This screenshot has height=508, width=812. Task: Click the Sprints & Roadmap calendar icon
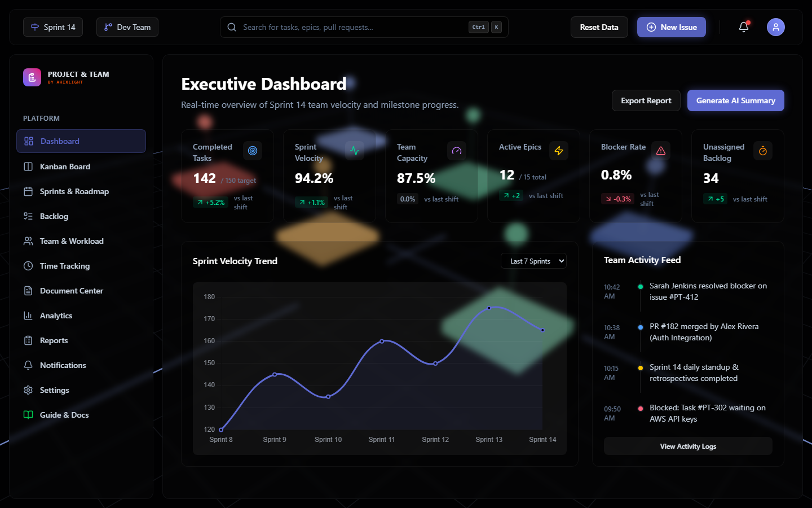point(28,191)
